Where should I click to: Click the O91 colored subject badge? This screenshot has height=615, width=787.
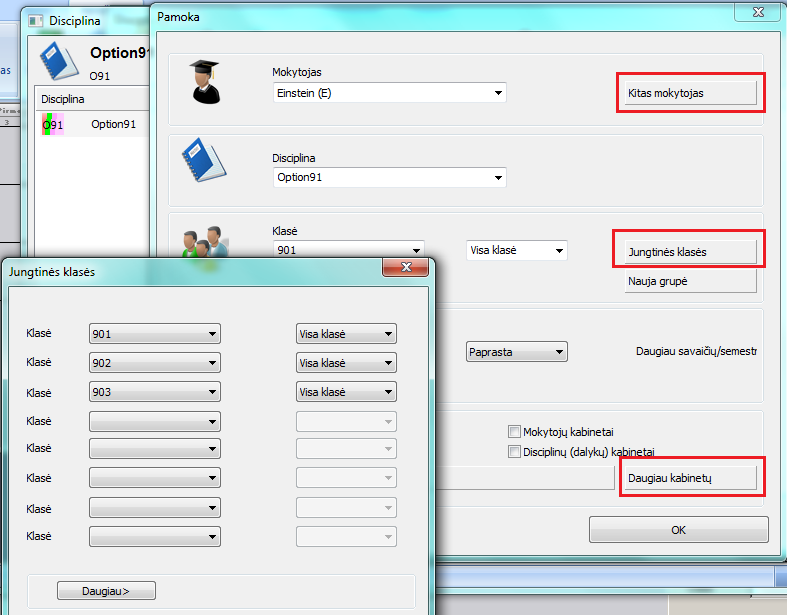point(52,125)
